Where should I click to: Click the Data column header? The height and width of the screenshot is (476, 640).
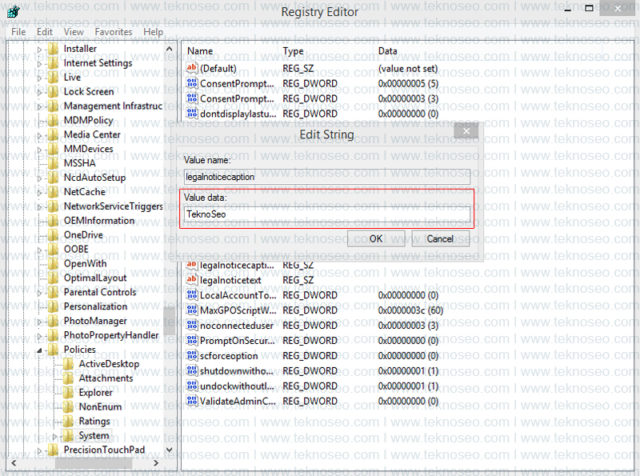(387, 51)
